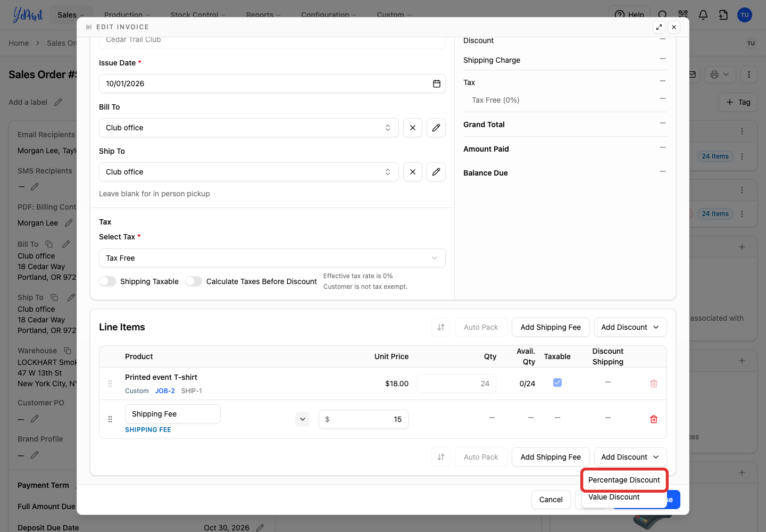The height and width of the screenshot is (532, 766).
Task: Delete the Shipping Fee line item
Action: [x=654, y=419]
